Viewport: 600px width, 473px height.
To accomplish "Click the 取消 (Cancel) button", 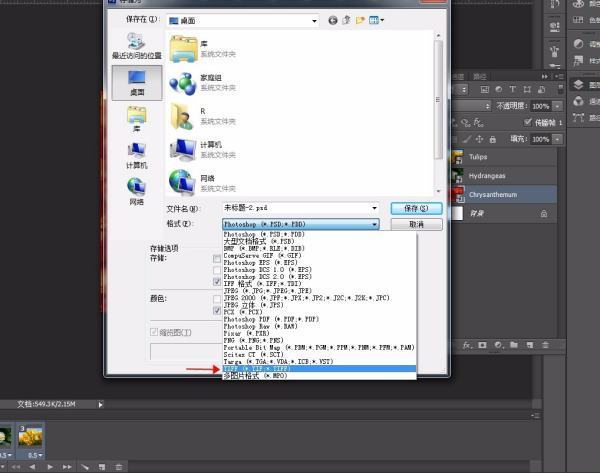I will pyautogui.click(x=416, y=225).
